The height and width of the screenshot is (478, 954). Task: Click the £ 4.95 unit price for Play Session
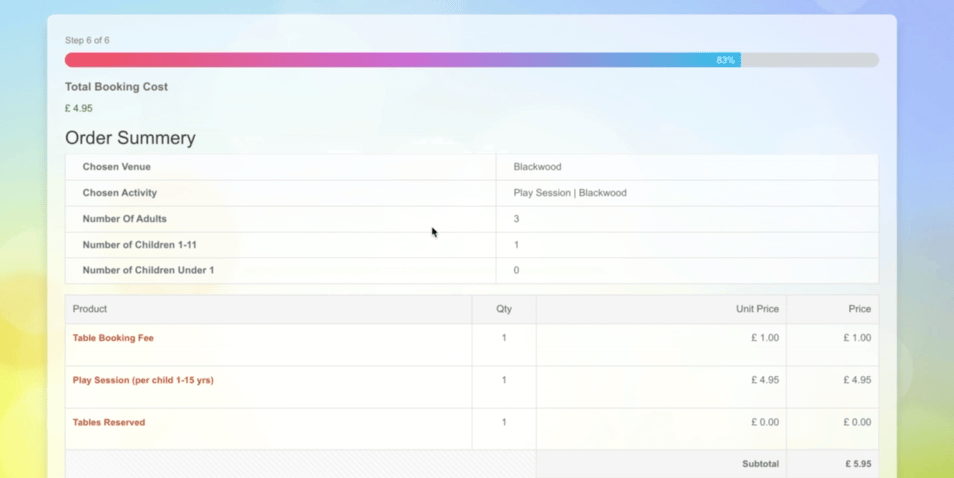765,380
